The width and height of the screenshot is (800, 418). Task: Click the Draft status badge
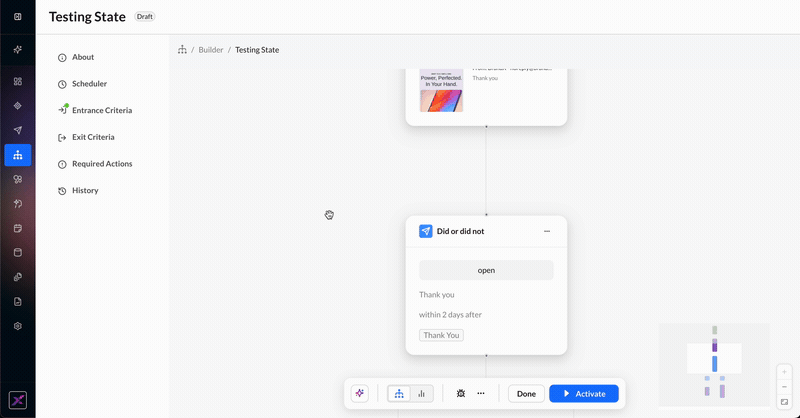pyautogui.click(x=144, y=17)
